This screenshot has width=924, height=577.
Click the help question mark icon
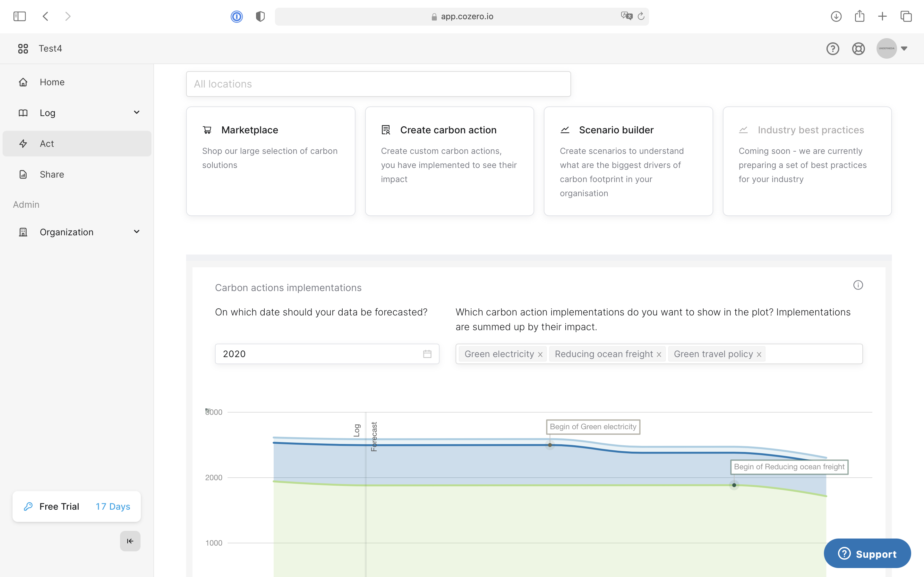pos(832,48)
